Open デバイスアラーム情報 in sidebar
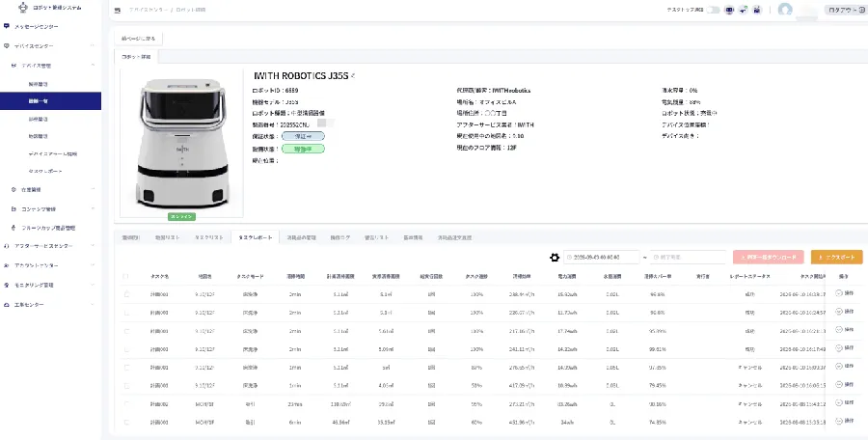 click(53, 153)
